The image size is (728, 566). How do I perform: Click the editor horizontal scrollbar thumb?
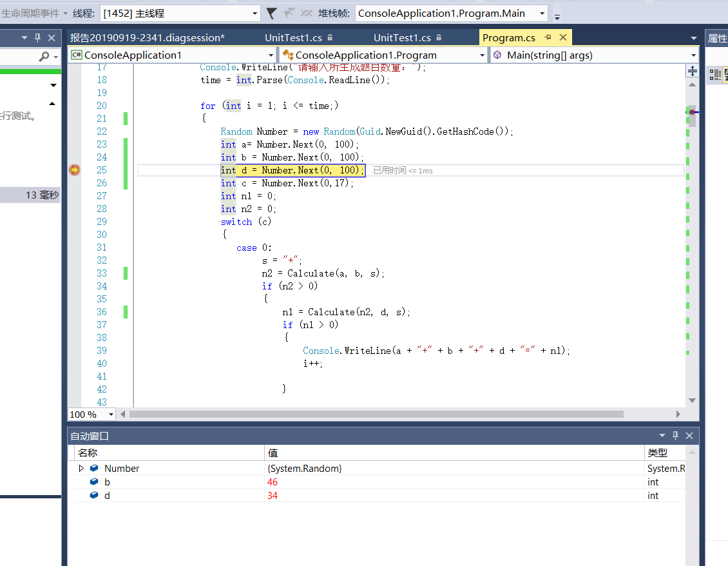376,414
